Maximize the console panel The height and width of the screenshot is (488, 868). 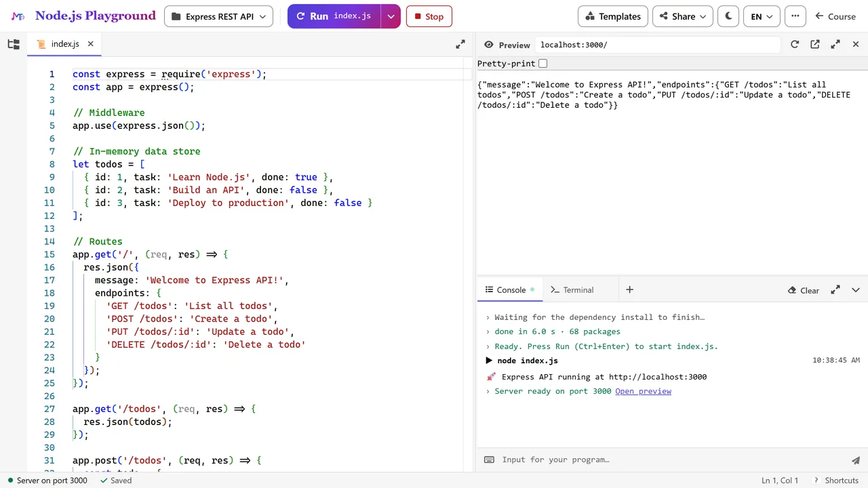coord(835,289)
